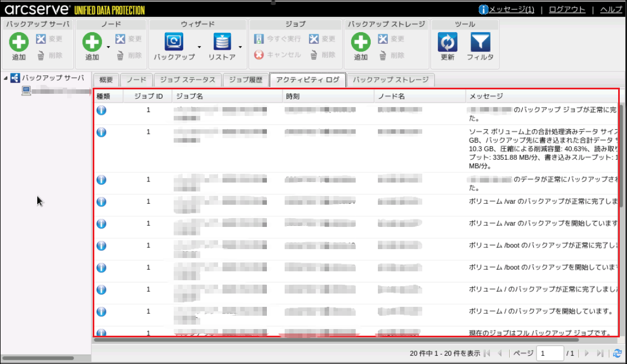
Task: Click the page number input field
Action: (x=550, y=353)
